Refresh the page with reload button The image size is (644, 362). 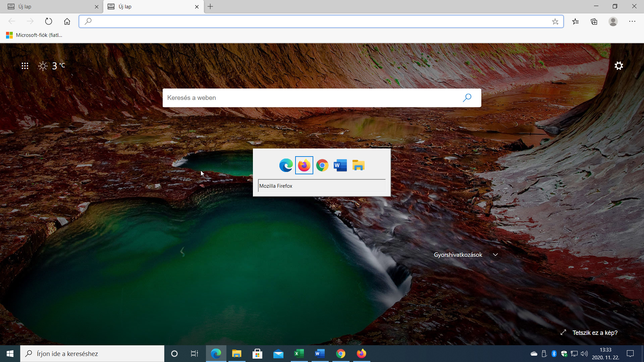click(x=49, y=22)
